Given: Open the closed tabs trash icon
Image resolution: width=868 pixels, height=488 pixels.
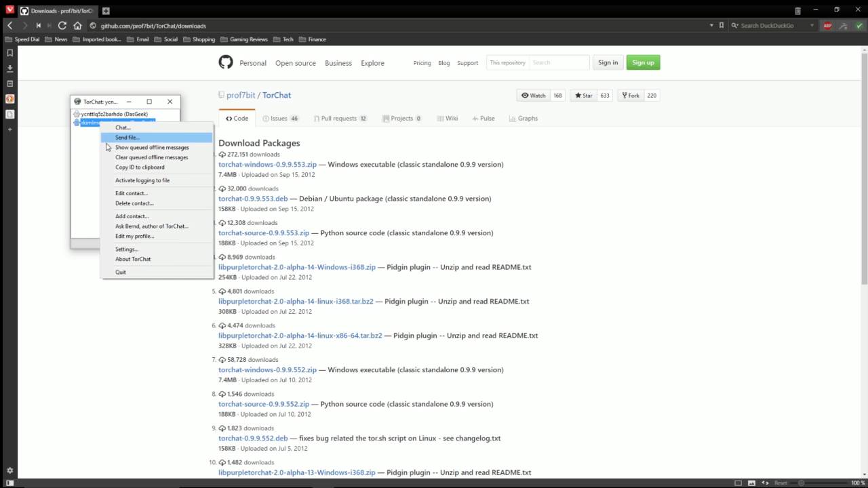Looking at the screenshot, I should point(797,11).
